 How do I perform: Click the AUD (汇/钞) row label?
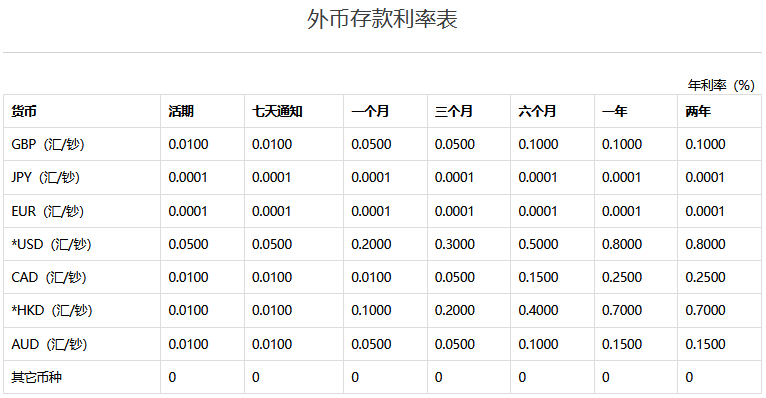pyautogui.click(x=49, y=344)
